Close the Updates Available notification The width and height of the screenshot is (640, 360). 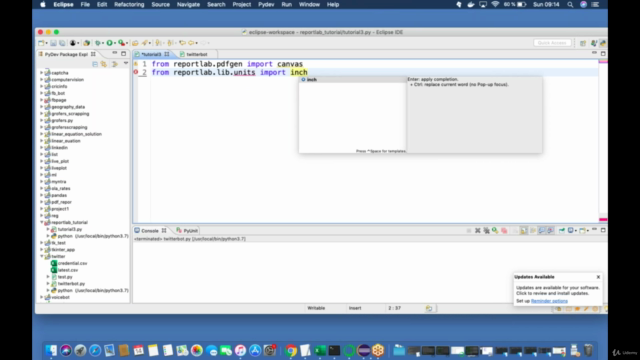(598, 277)
